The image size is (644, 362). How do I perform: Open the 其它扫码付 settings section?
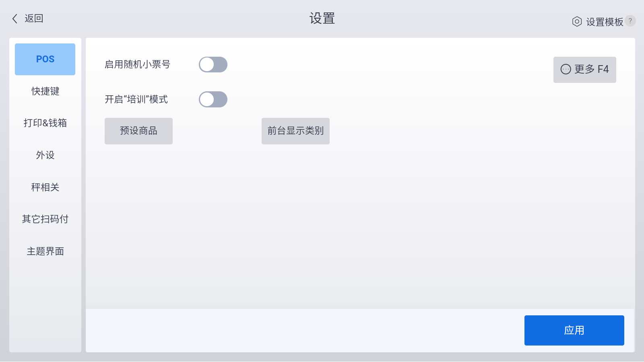click(x=45, y=219)
